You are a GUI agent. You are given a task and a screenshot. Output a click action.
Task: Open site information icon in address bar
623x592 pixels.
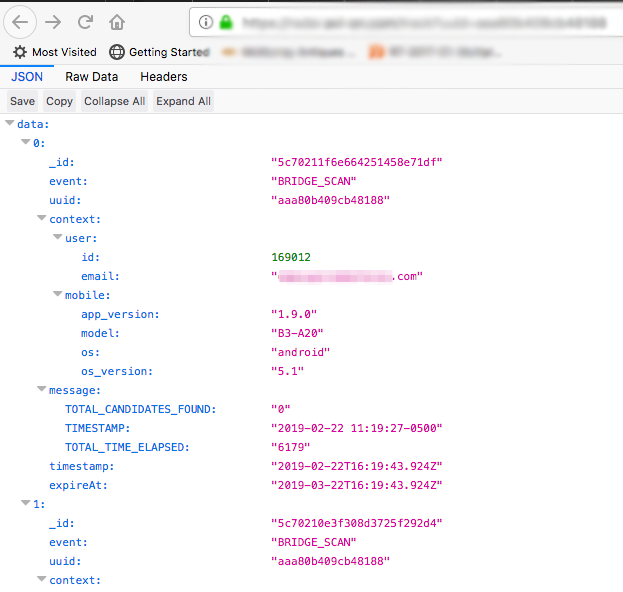click(205, 21)
